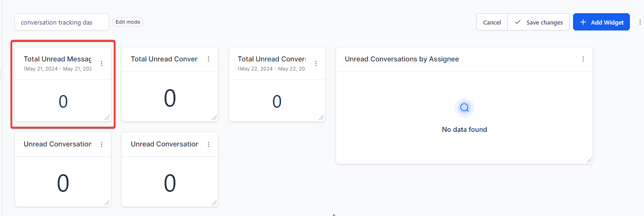The width and height of the screenshot is (644, 216).
Task: Click resize handle of Unread Conversations by Assignee widget
Action: pos(589,160)
